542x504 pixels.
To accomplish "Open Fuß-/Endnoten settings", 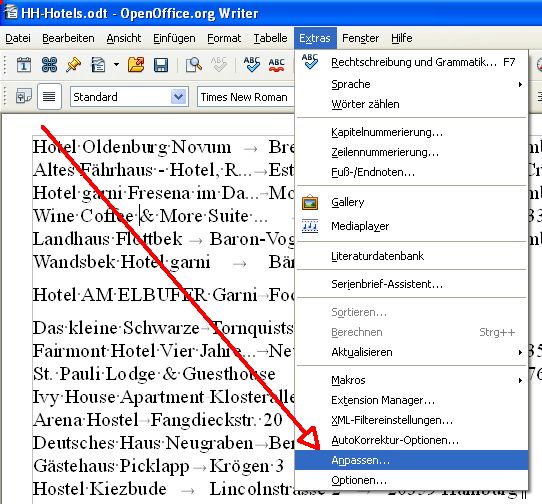I will point(411,172).
